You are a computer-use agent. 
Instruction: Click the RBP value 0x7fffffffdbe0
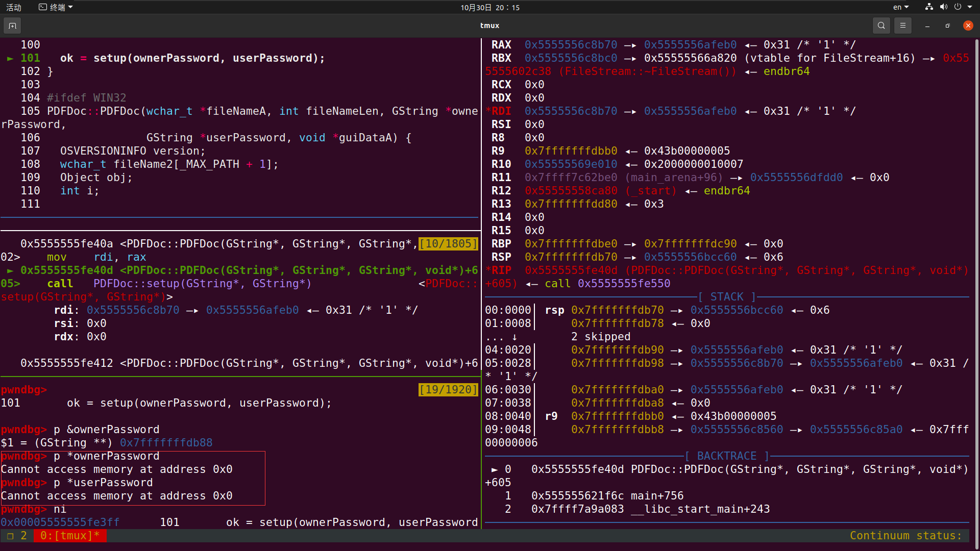571,244
